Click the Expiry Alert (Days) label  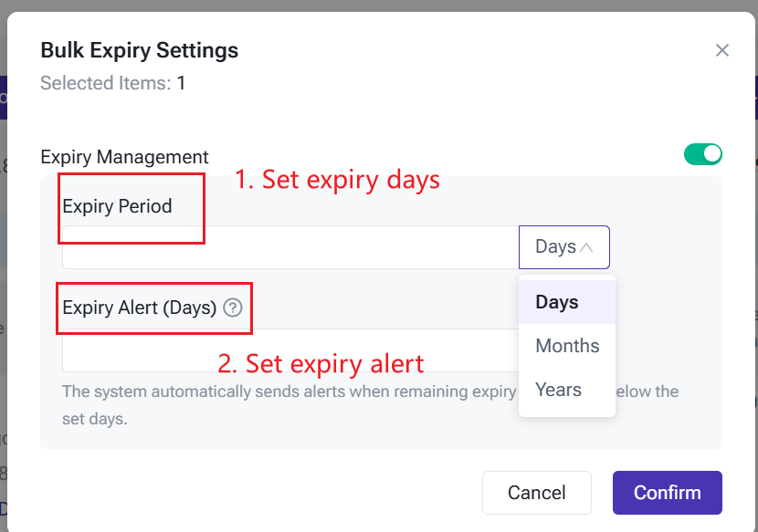(139, 308)
